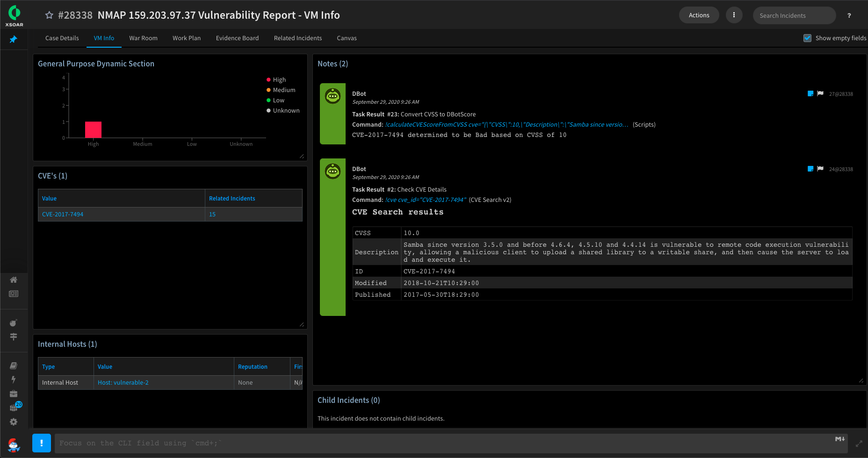
Task: Click the 15 related incidents link
Action: pyautogui.click(x=212, y=215)
